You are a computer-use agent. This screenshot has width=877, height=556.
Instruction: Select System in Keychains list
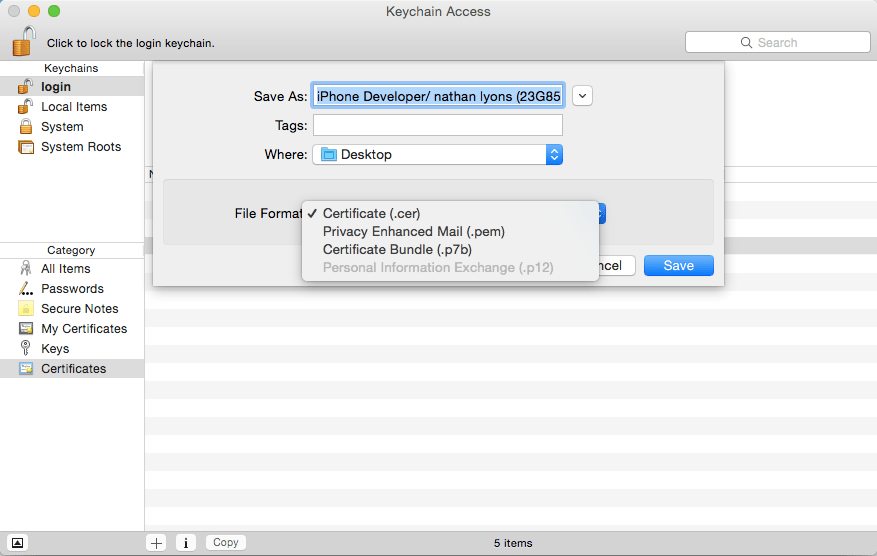coord(72,126)
